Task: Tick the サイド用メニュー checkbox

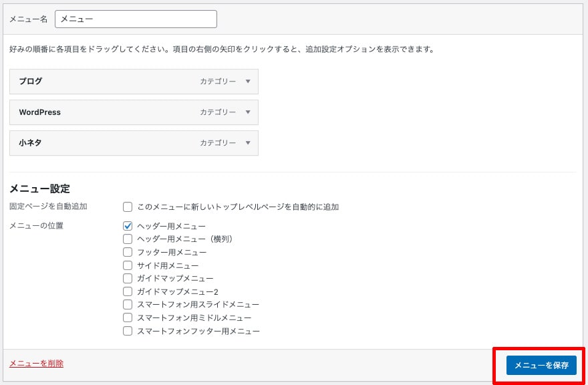Action: 128,265
